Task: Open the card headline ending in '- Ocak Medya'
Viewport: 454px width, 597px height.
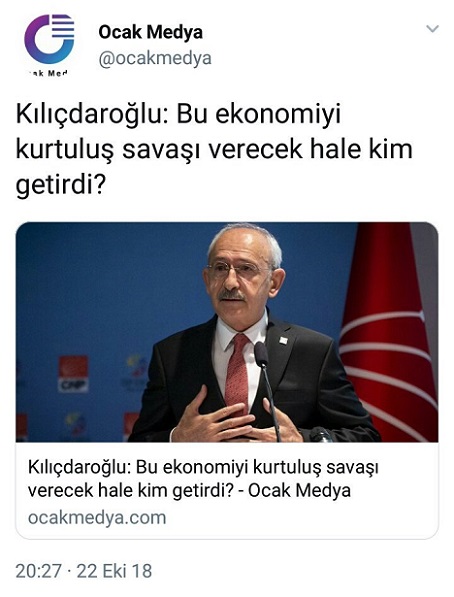Action: [203, 479]
